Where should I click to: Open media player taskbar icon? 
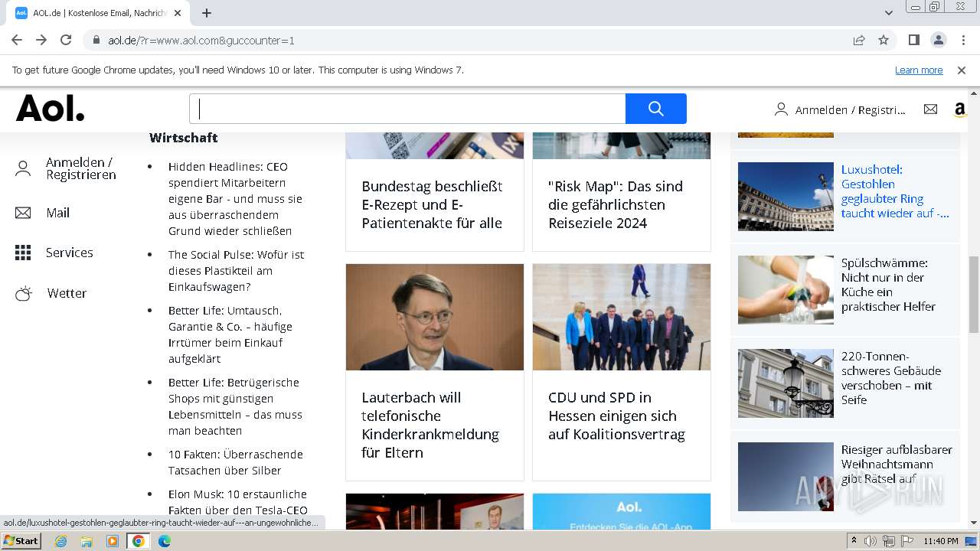pos(113,541)
